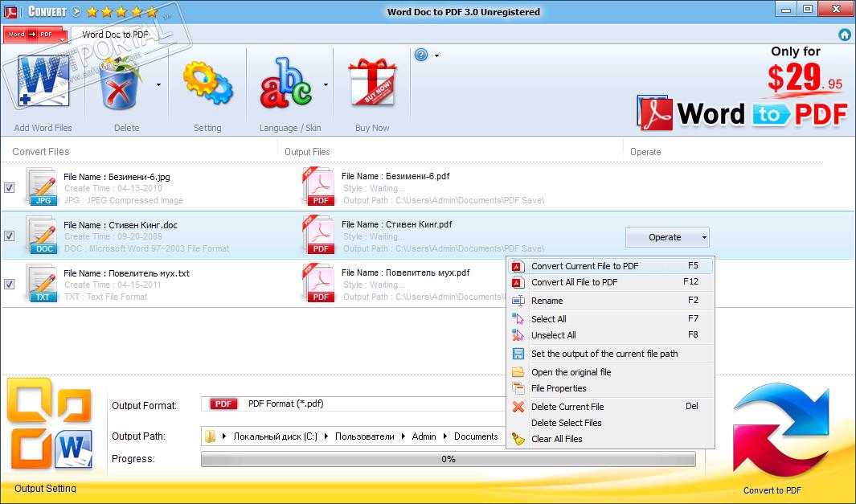Click the Add Word Files icon

coord(43,81)
